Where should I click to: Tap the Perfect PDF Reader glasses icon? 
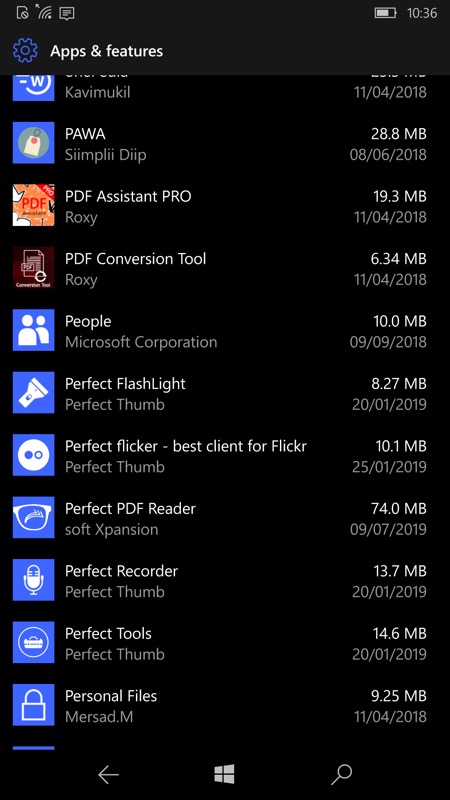33,517
